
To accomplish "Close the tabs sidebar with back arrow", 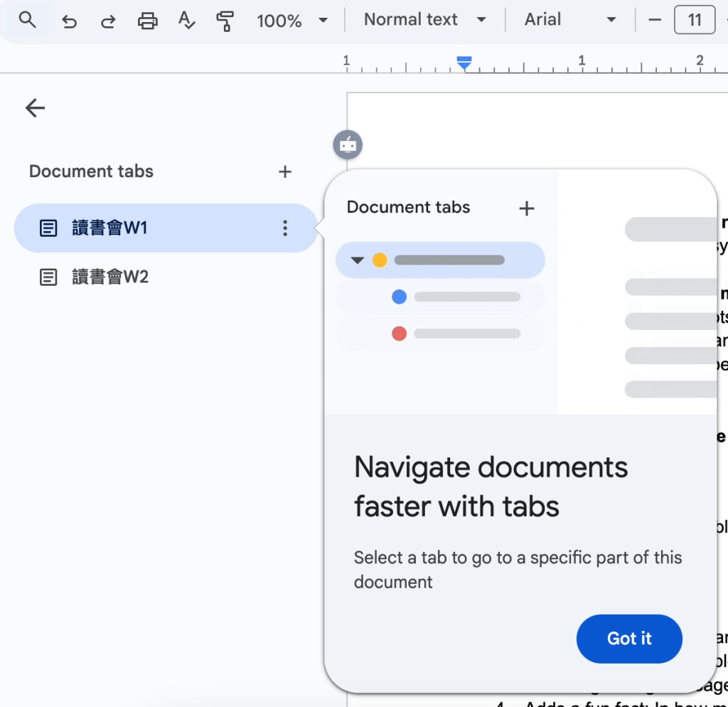I will 35,108.
